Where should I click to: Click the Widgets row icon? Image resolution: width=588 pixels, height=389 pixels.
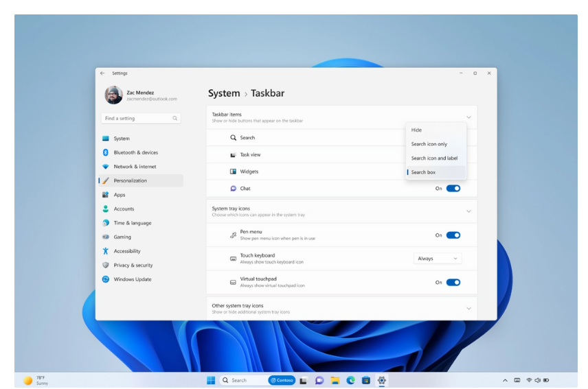[x=233, y=172]
